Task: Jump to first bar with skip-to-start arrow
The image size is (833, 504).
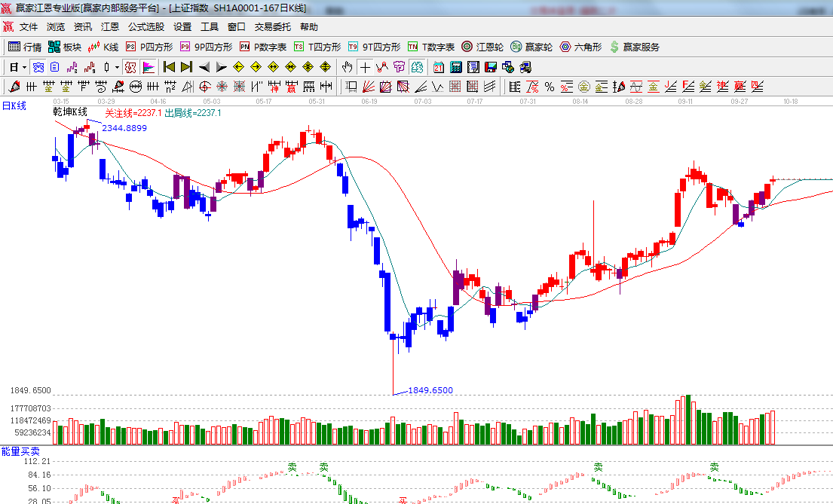Action: coord(169,67)
